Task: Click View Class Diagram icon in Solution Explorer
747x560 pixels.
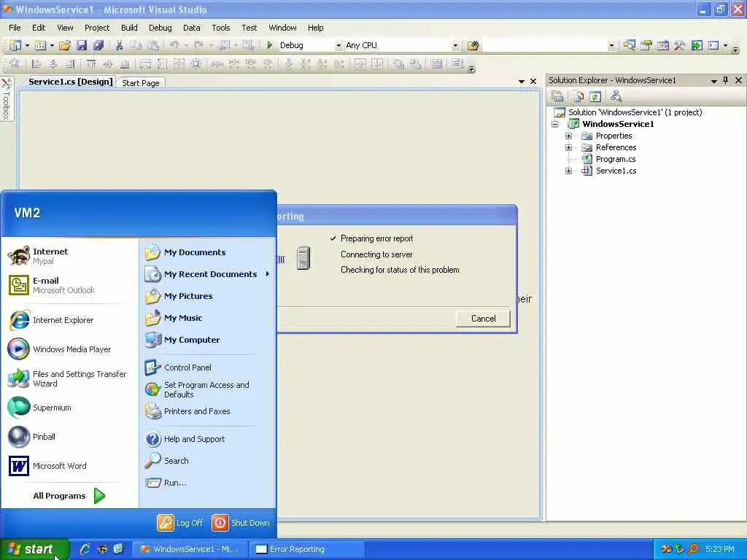Action: click(616, 97)
